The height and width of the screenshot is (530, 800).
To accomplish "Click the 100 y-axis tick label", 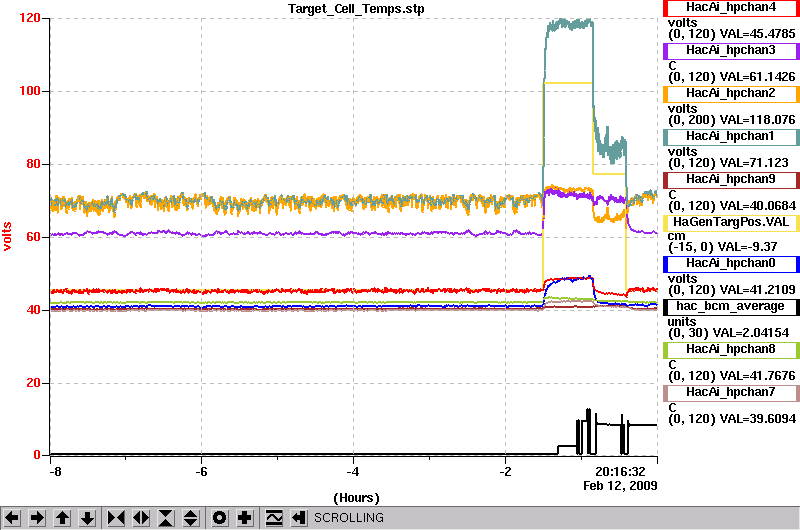I will tap(30, 91).
